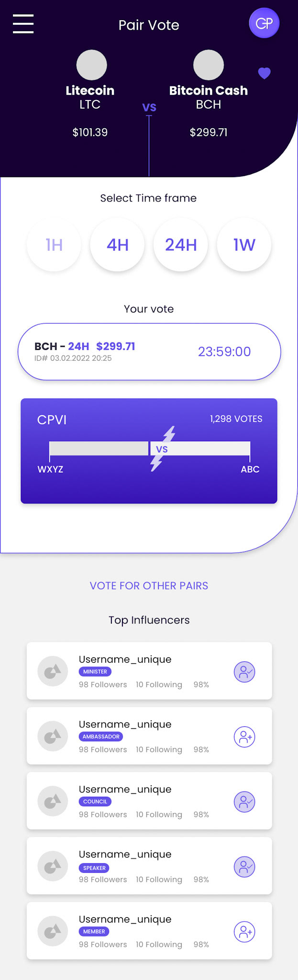The height and width of the screenshot is (980, 298).
Task: Follow the Ambassador influencer
Action: point(244,737)
